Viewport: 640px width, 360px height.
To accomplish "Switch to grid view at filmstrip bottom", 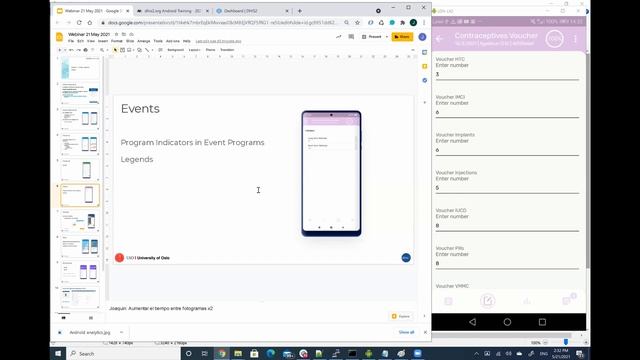I will (x=91, y=318).
